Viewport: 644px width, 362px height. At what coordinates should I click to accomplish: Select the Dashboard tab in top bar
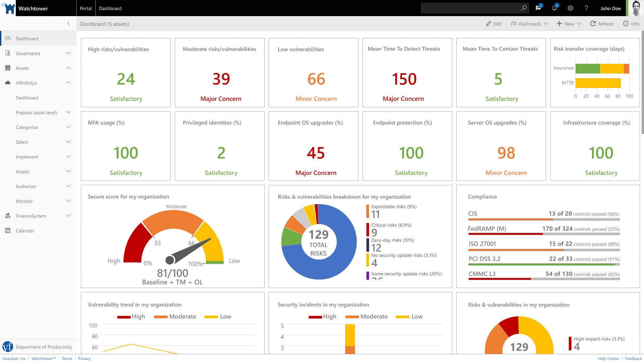(110, 8)
